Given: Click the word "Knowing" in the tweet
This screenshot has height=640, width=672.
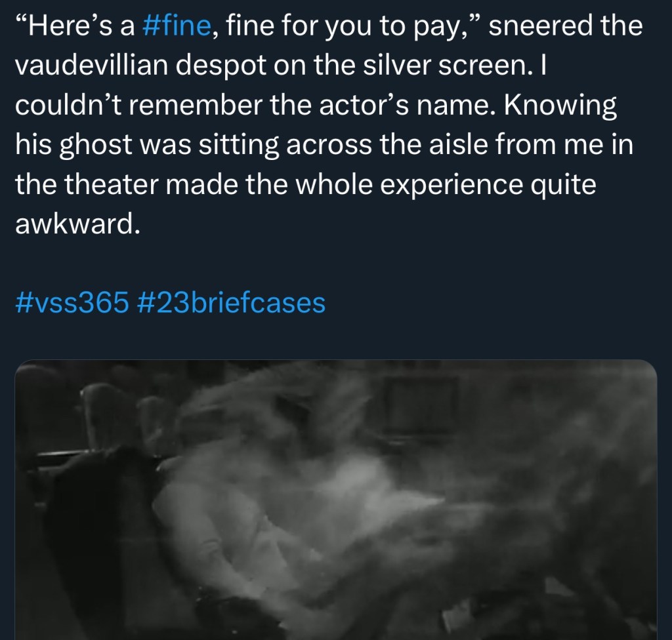Looking at the screenshot, I should pyautogui.click(x=560, y=104).
